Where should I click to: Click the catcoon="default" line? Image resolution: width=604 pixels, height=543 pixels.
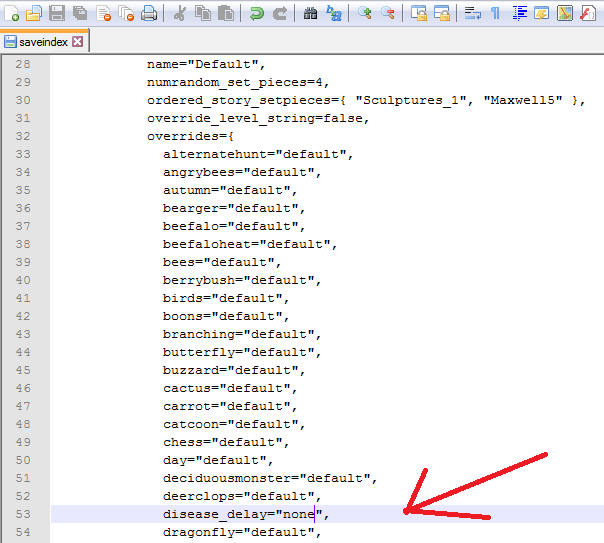pos(234,424)
